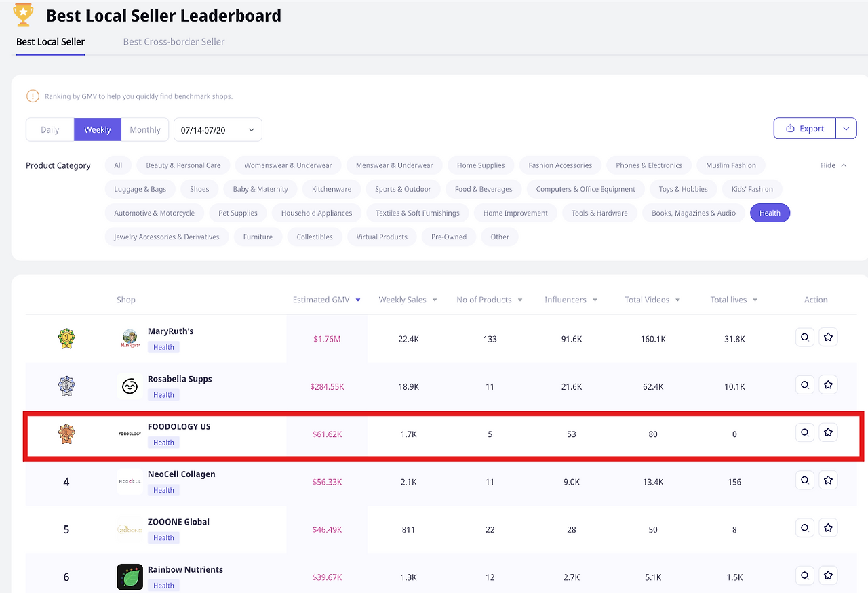The height and width of the screenshot is (593, 868).
Task: Star the ZOOONE Global shop
Action: point(828,528)
